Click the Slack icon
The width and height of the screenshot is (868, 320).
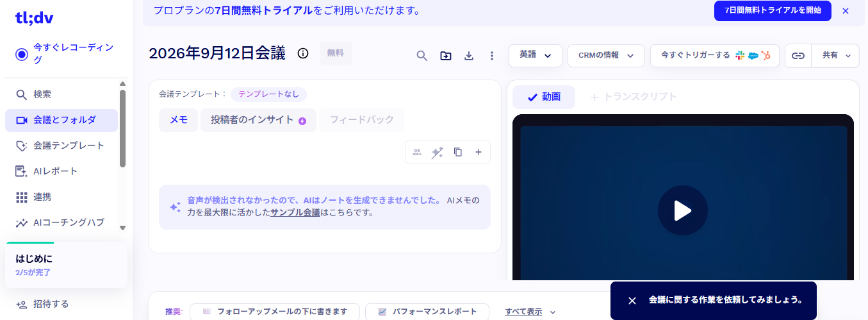pyautogui.click(x=741, y=56)
